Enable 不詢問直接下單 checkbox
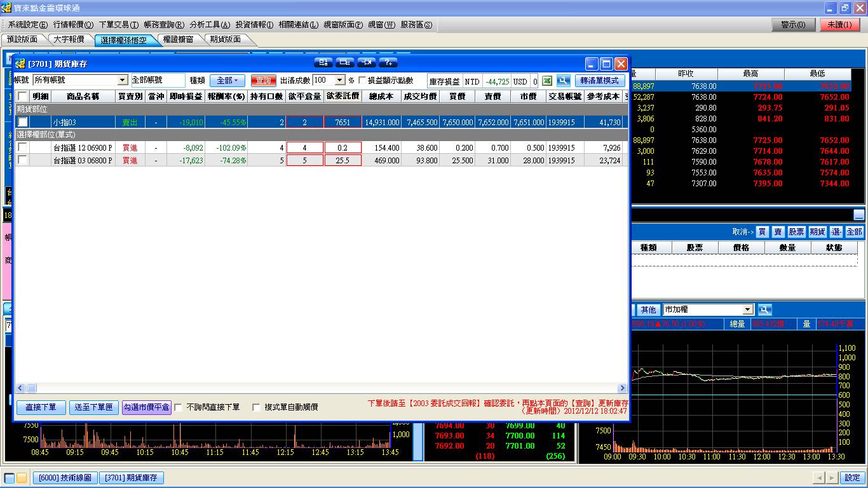Image resolution: width=868 pixels, height=488 pixels. (x=179, y=407)
